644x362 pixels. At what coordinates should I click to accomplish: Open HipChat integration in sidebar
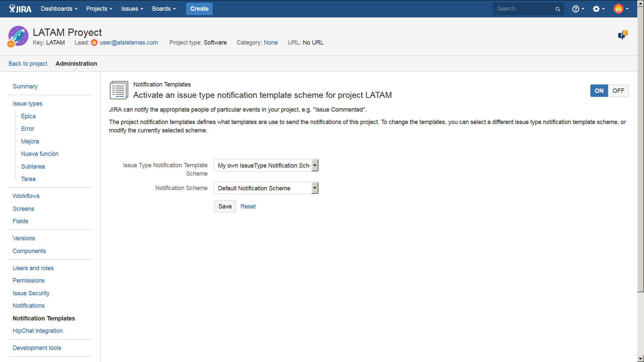pos(38,331)
